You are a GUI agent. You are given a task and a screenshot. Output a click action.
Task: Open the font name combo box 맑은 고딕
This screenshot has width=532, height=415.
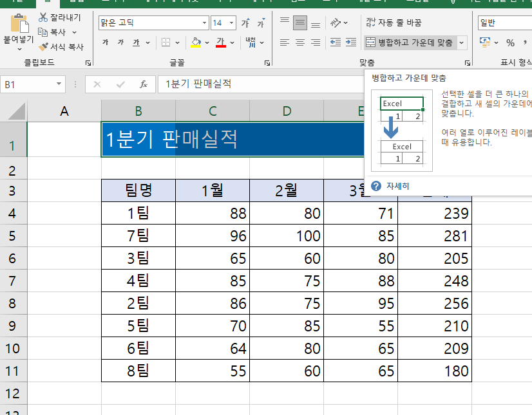(x=154, y=23)
